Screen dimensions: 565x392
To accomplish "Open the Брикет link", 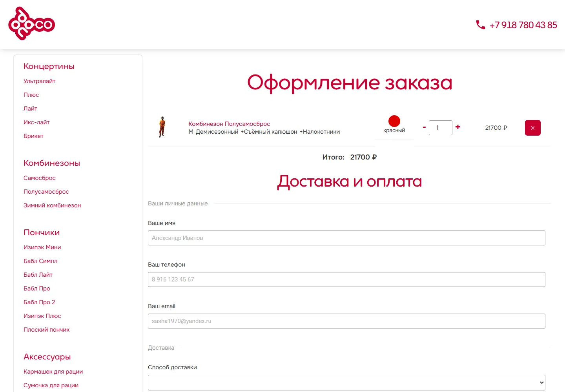I will (x=33, y=136).
